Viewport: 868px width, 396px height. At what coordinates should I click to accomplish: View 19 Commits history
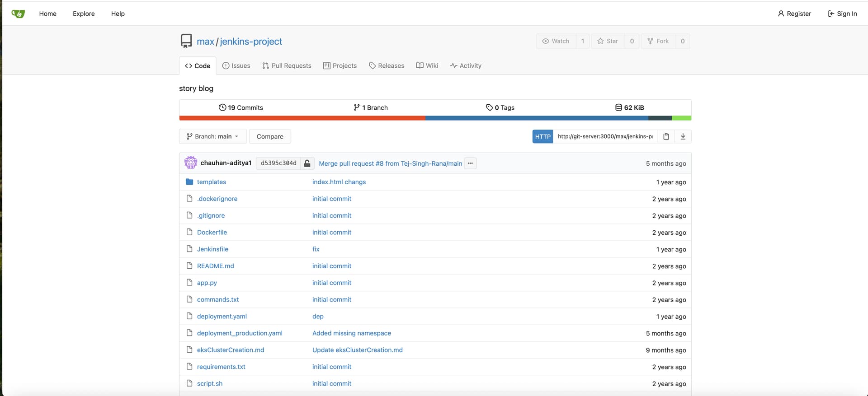(241, 107)
